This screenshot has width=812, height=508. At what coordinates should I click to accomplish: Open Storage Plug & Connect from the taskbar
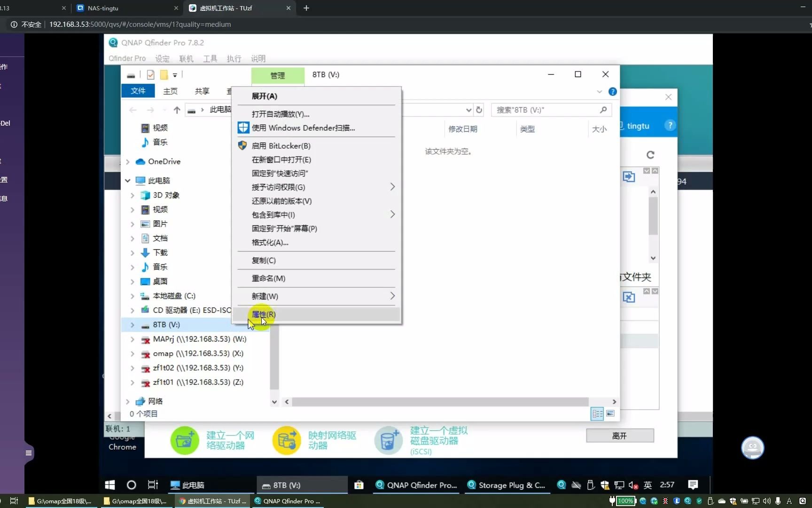click(x=507, y=485)
